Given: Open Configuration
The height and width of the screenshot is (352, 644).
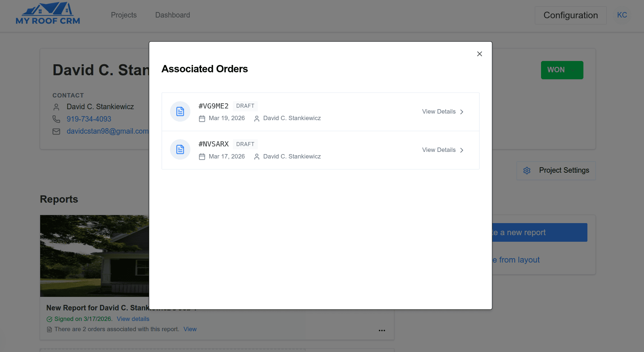Looking at the screenshot, I should click(x=570, y=15).
